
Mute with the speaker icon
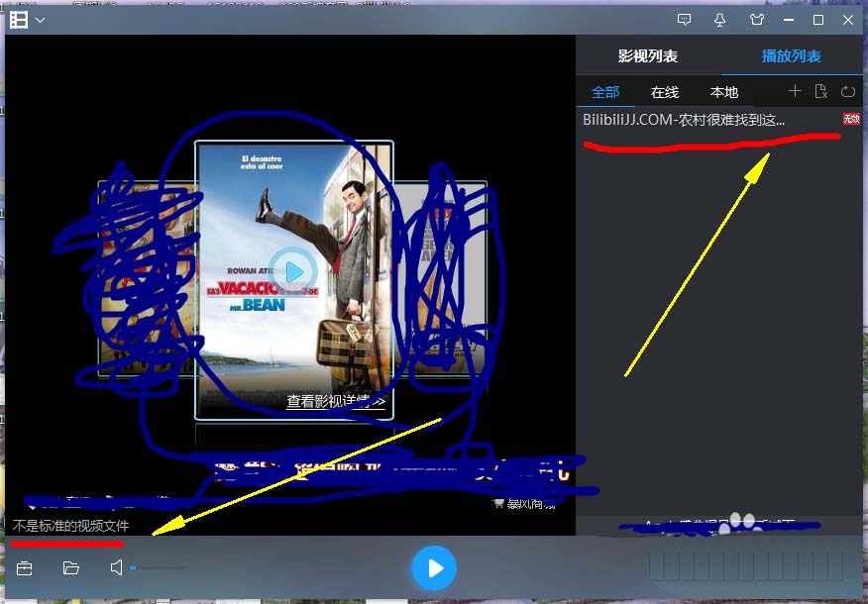(x=116, y=567)
